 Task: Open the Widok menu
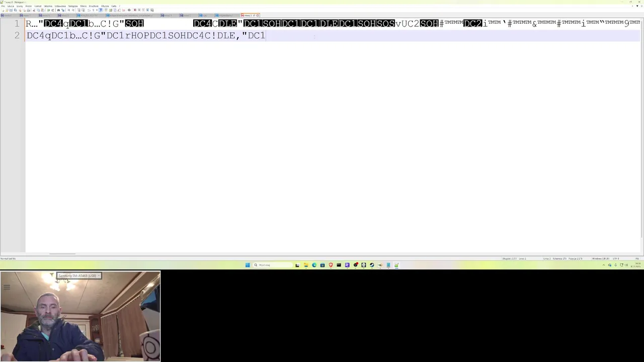[x=28, y=6]
